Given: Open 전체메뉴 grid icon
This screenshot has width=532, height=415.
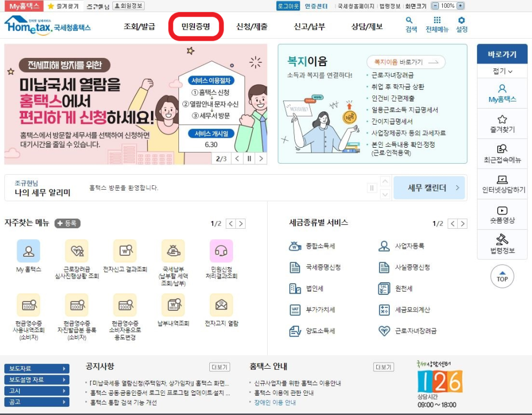Looking at the screenshot, I should (x=437, y=25).
